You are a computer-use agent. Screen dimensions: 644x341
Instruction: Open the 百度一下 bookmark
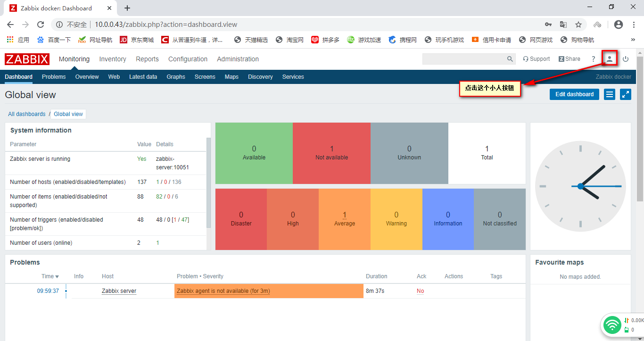tap(54, 40)
